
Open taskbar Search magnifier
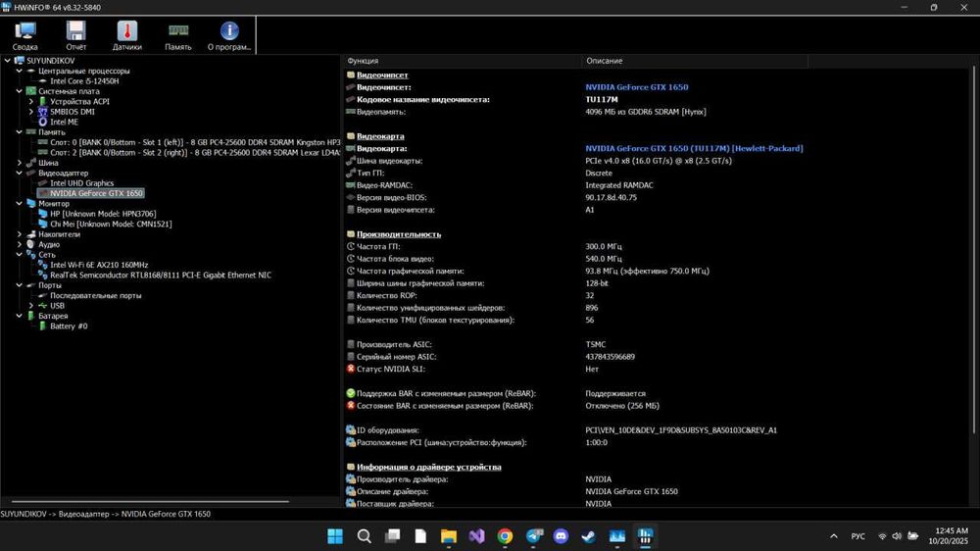point(364,536)
